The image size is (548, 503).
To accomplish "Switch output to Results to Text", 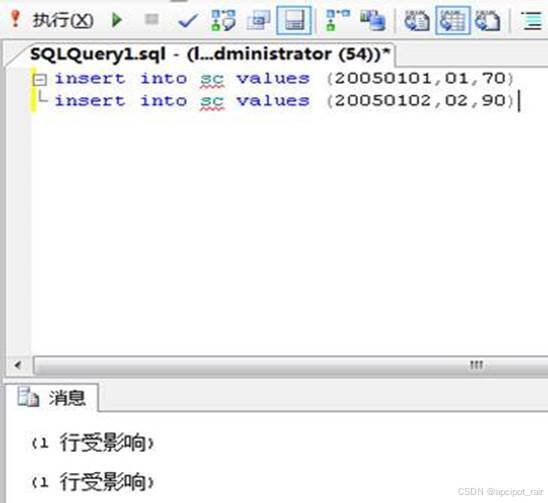I will (417, 20).
